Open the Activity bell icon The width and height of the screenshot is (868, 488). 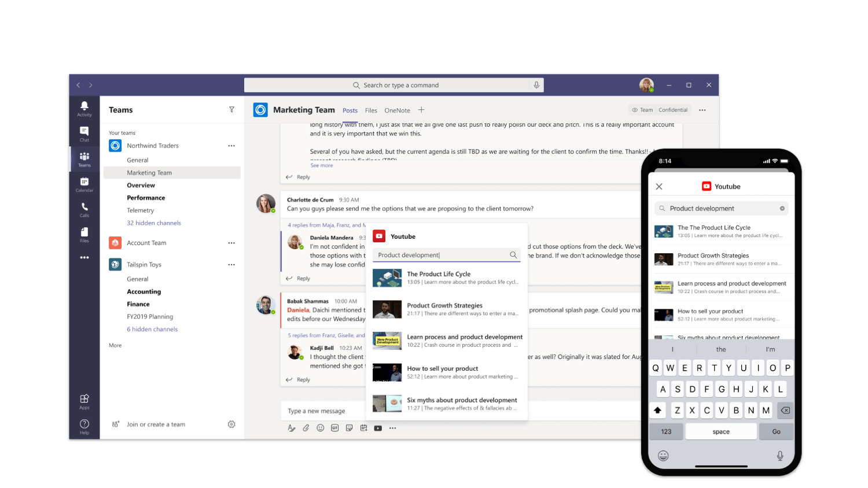[x=84, y=108]
